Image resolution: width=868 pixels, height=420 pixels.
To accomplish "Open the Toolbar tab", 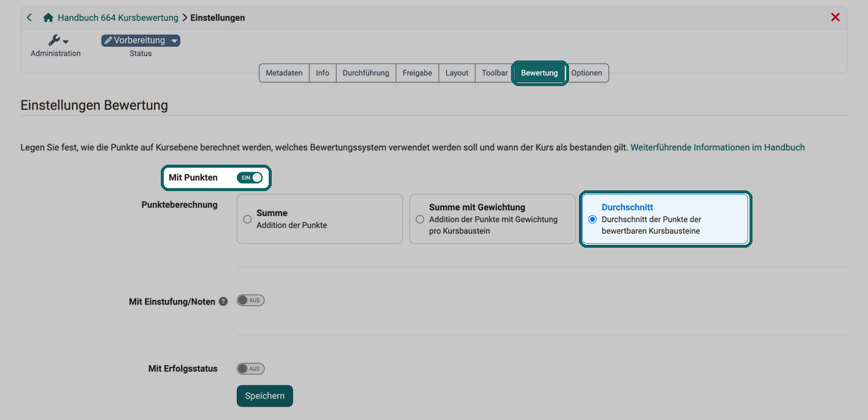I will [x=494, y=73].
